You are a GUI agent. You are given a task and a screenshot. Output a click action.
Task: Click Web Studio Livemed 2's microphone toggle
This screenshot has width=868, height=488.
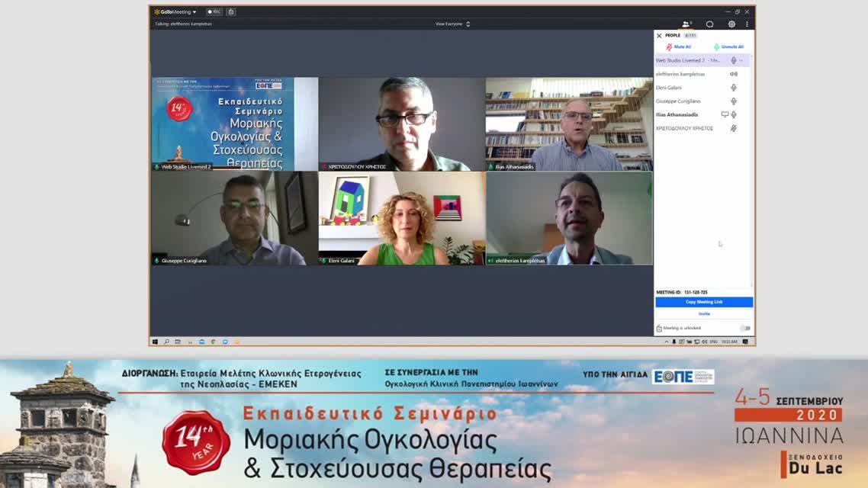734,61
